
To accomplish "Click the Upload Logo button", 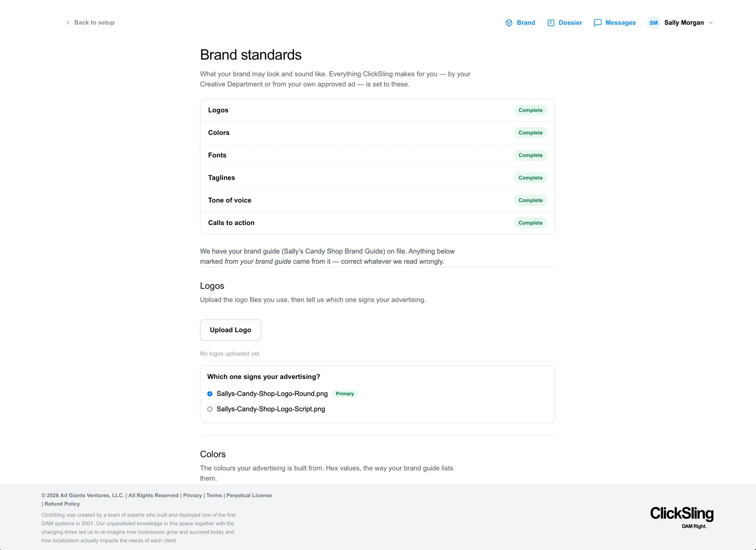I will (x=231, y=330).
